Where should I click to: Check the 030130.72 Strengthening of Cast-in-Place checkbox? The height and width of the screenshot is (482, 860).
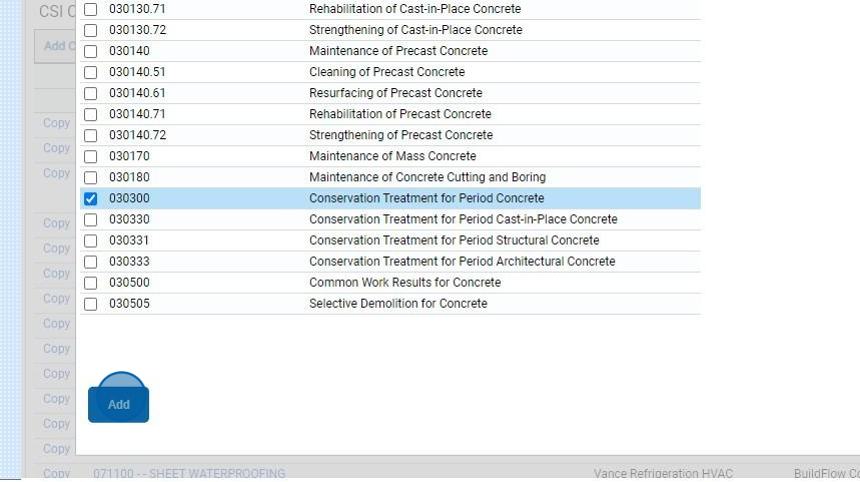tap(90, 30)
